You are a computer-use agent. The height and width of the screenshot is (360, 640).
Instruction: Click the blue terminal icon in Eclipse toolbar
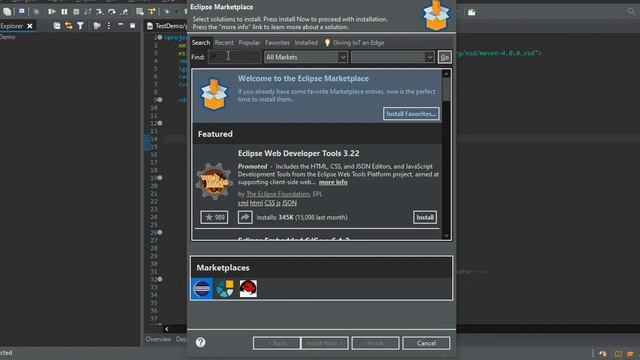click(x=21, y=11)
